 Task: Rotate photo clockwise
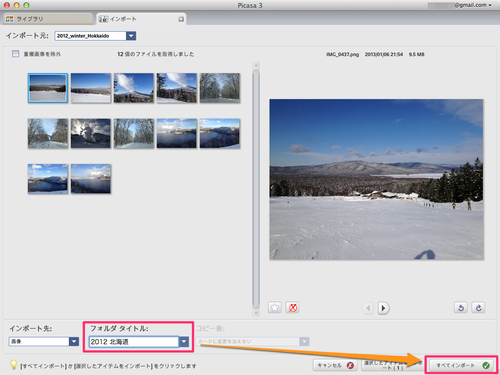pyautogui.click(x=478, y=307)
